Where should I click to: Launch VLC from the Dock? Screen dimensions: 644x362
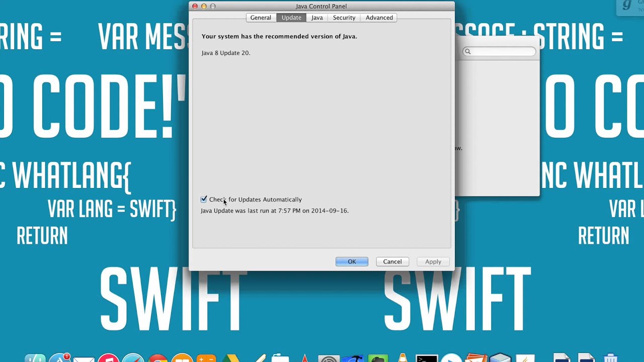403,358
